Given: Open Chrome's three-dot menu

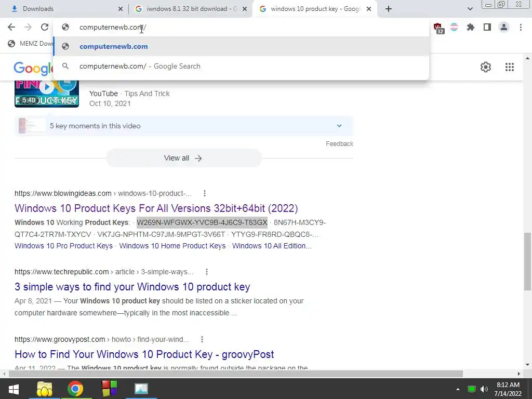Looking at the screenshot, I should pos(521,27).
